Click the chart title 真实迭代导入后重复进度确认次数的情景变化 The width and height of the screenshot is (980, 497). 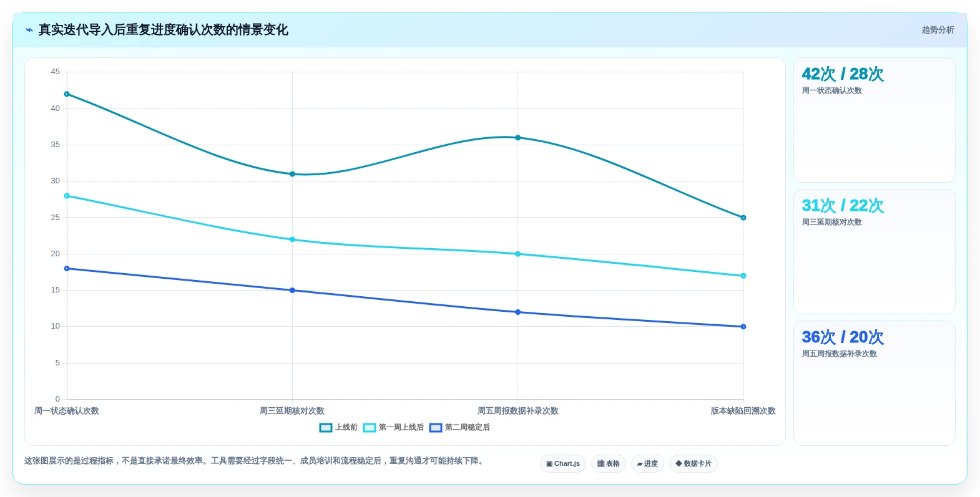(x=164, y=30)
